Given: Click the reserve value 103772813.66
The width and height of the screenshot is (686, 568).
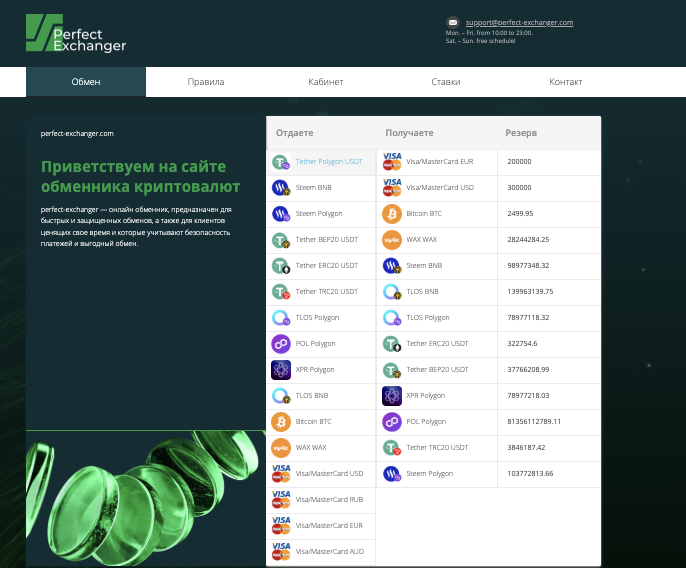Looking at the screenshot, I should click(530, 473).
